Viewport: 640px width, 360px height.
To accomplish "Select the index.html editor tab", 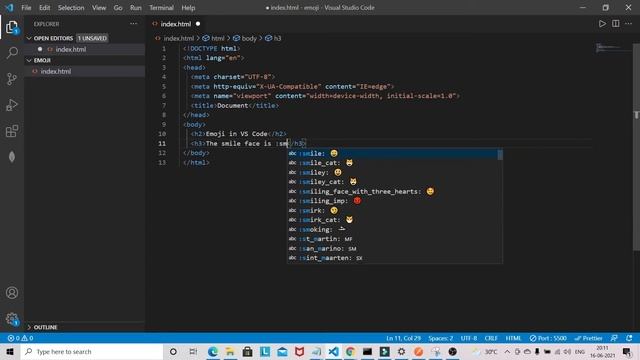I will (x=176, y=24).
